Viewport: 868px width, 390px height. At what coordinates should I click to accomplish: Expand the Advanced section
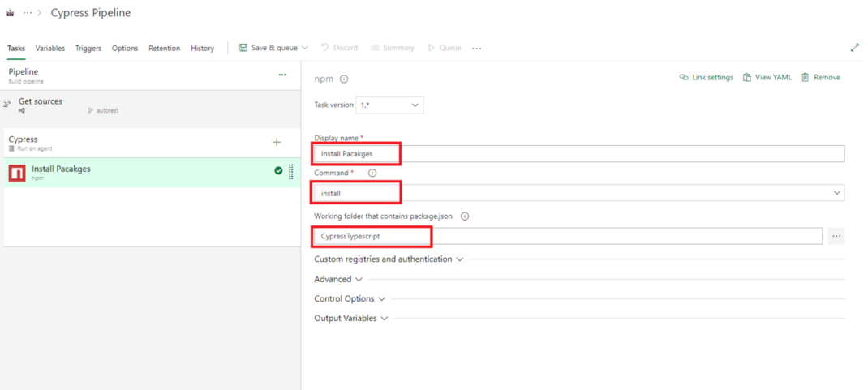[x=338, y=279]
